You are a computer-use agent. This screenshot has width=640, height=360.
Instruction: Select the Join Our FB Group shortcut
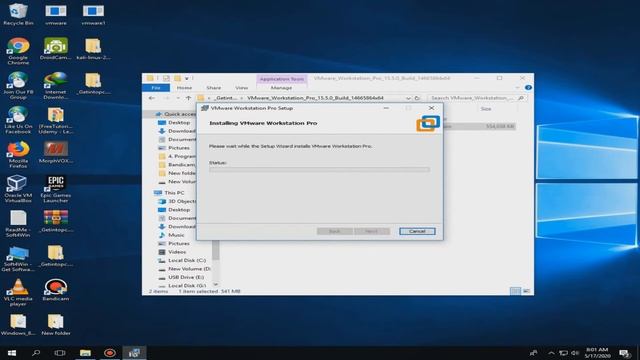coord(18,85)
